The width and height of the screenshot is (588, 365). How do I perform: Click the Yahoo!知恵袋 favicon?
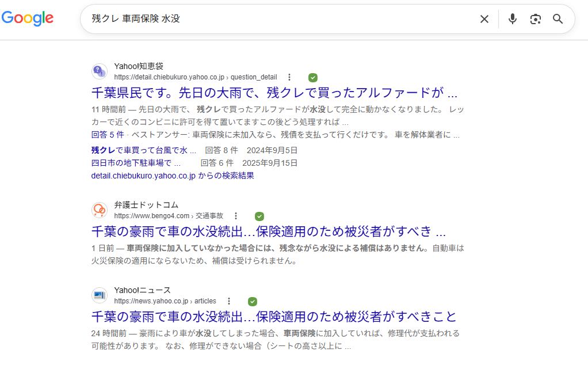tap(100, 71)
